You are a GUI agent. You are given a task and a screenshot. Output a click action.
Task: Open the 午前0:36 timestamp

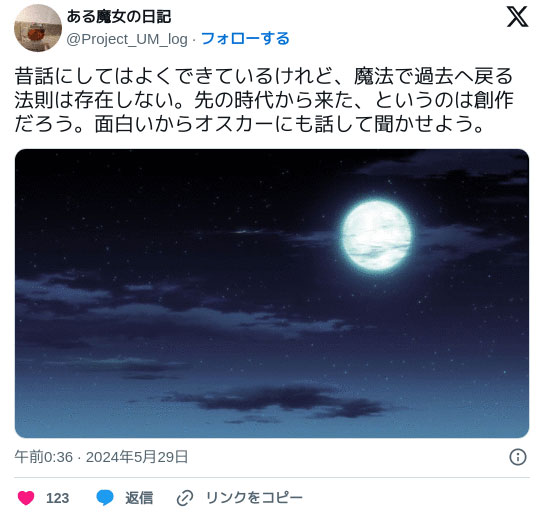44,457
